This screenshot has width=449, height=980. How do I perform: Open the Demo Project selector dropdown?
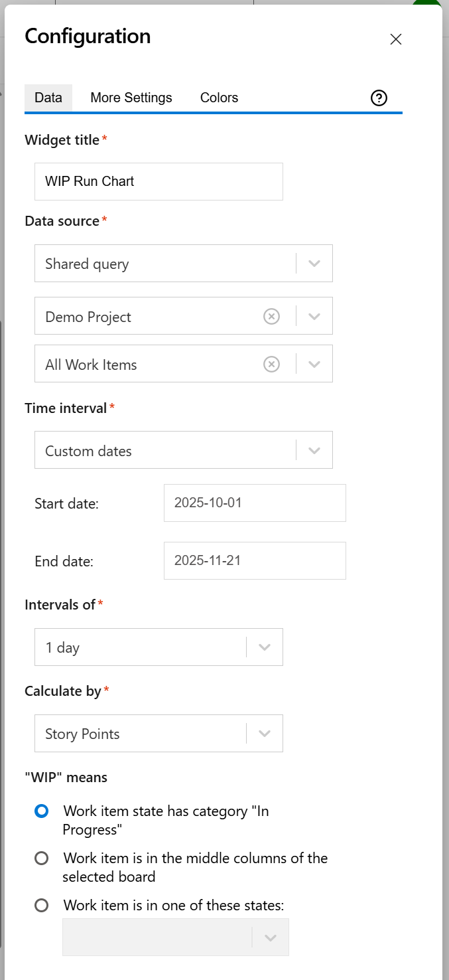pos(314,316)
